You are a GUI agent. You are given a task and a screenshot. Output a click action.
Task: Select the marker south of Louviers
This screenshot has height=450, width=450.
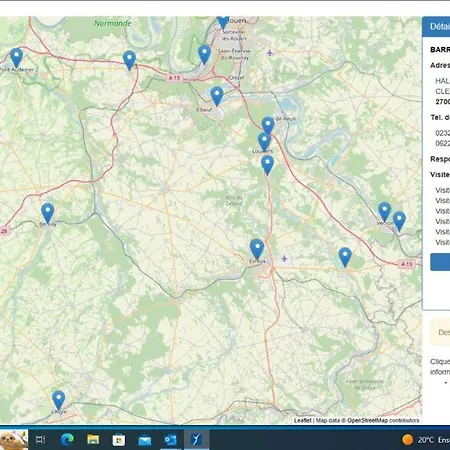point(267,165)
